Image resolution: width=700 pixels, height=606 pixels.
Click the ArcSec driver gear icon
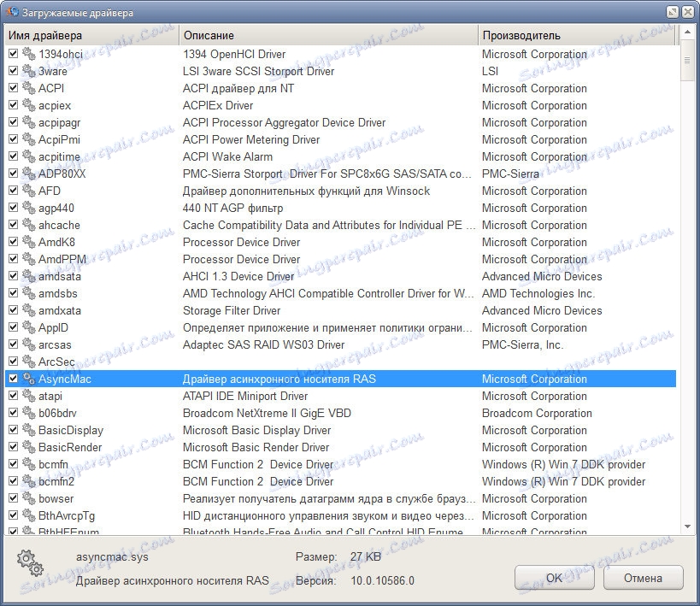tap(29, 362)
